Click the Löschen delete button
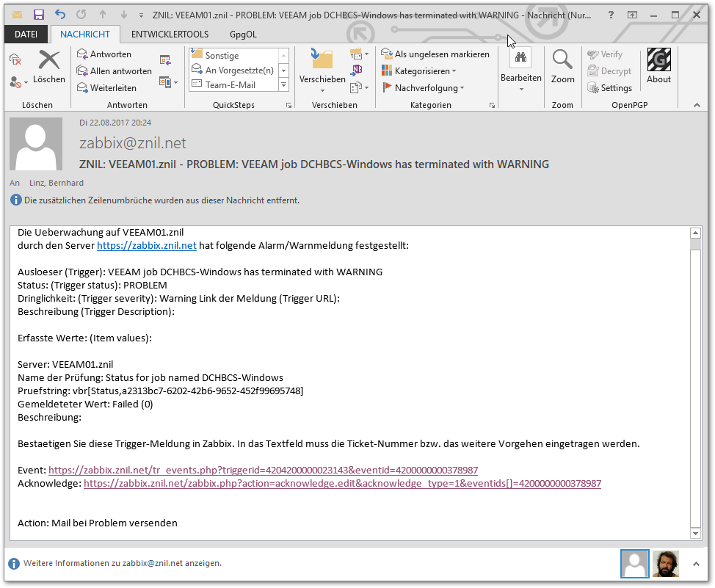This screenshot has height=588, width=715. point(48,67)
